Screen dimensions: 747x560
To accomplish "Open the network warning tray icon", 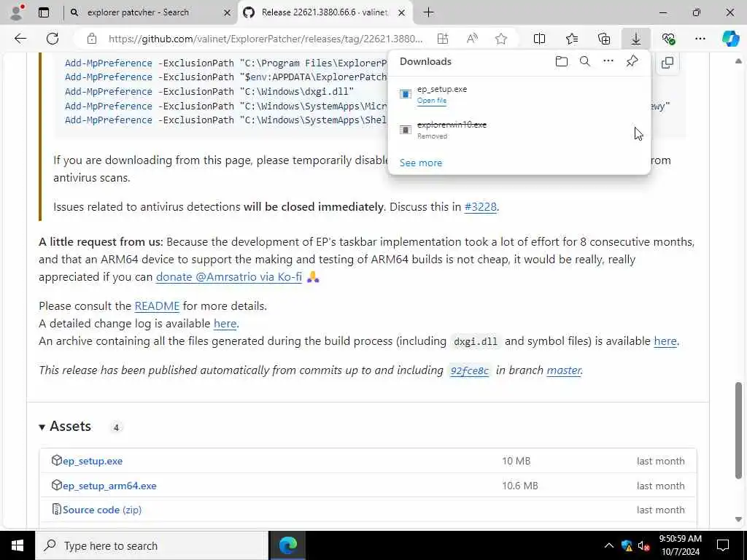I will tap(627, 545).
